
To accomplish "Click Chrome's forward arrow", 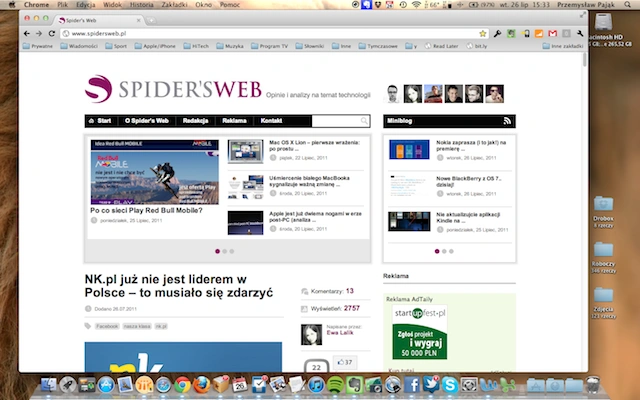I will click(39, 33).
